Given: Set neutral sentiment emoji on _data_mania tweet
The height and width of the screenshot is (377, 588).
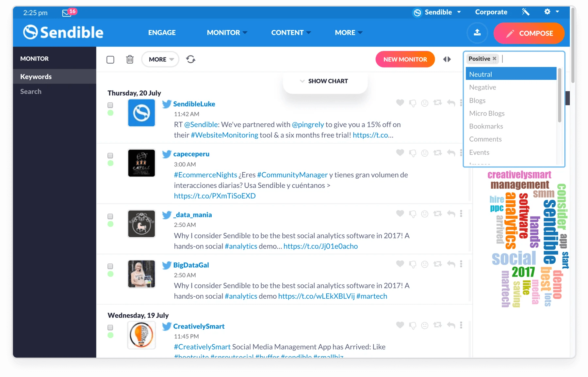Looking at the screenshot, I should pos(424,214).
